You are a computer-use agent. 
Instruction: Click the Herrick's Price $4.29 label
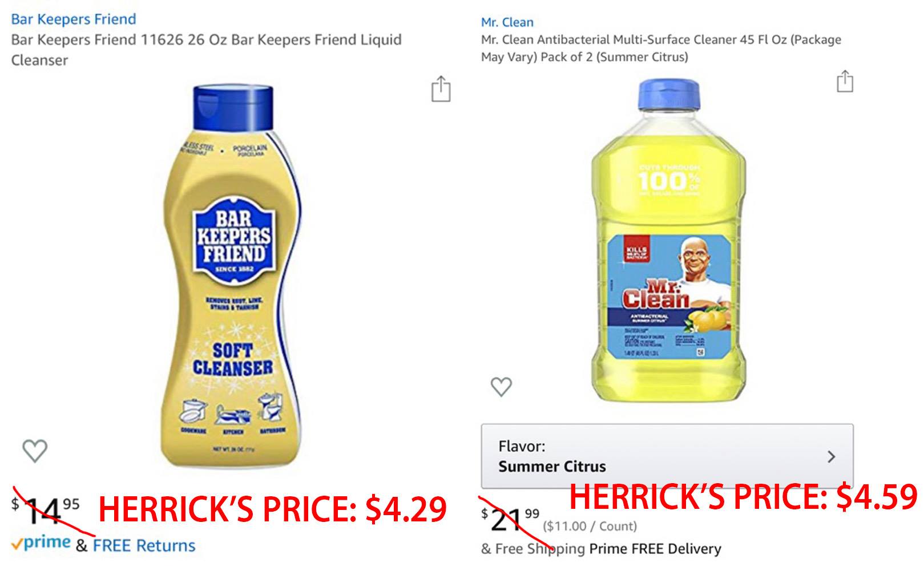coord(273,509)
